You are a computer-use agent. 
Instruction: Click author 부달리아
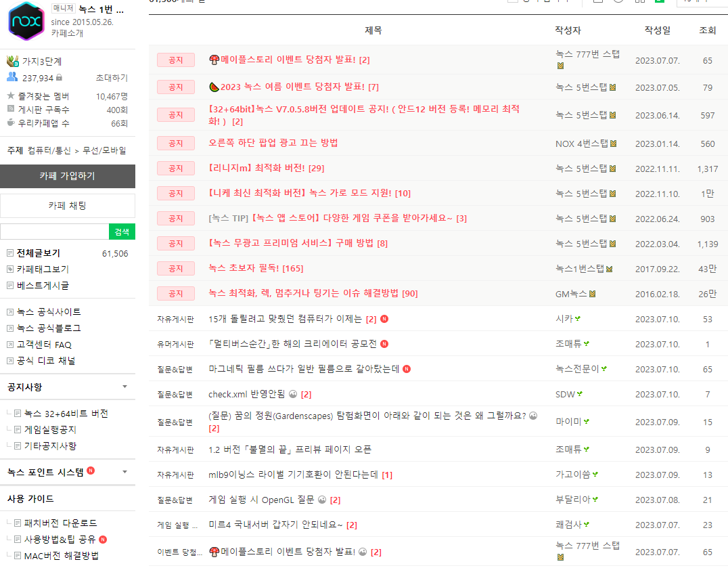pos(573,499)
